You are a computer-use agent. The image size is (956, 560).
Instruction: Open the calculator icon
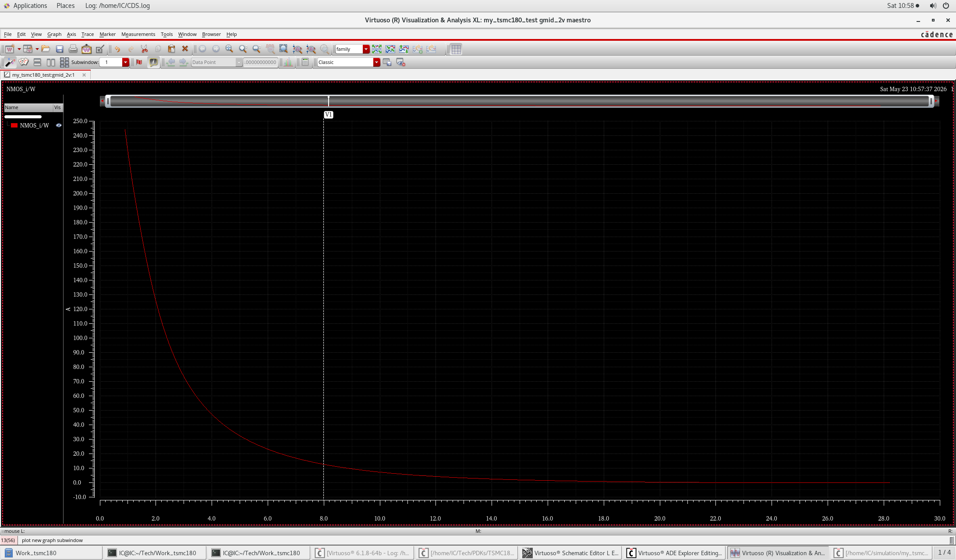tap(305, 62)
